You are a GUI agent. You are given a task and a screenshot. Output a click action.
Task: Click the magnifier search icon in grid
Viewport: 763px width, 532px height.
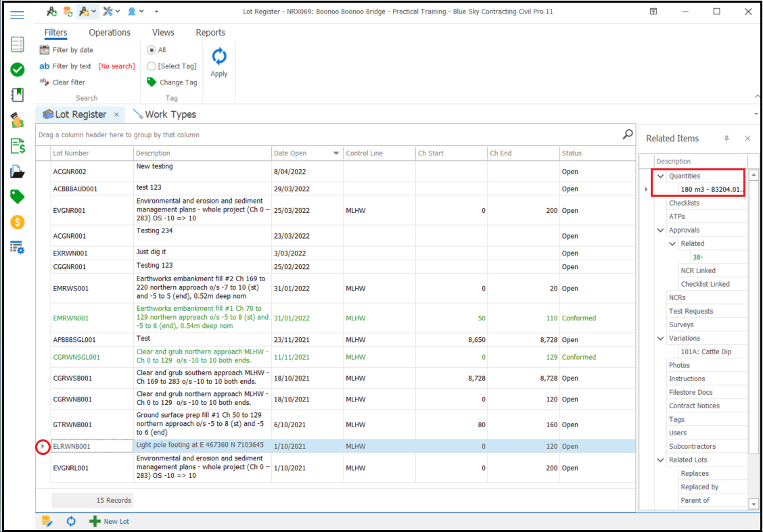coord(628,135)
